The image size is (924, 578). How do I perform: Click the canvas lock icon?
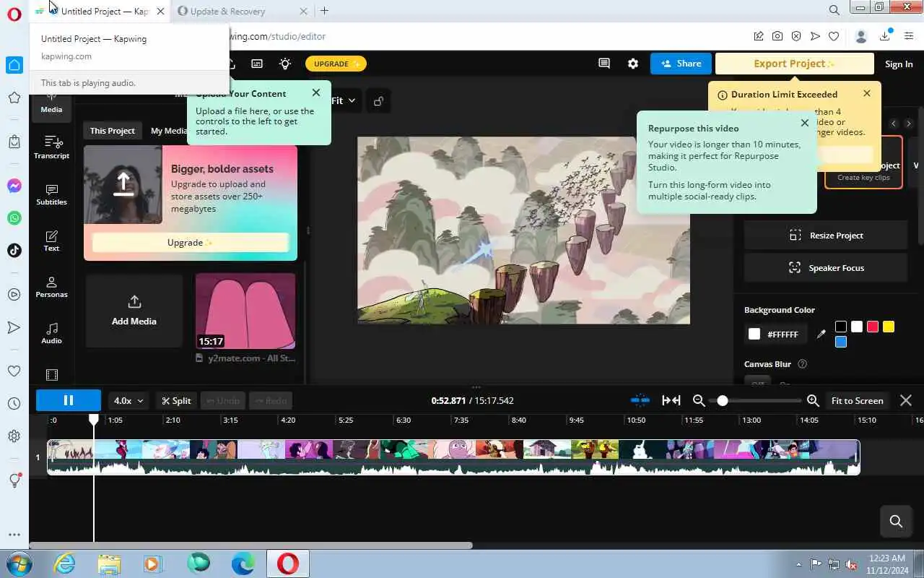[378, 101]
